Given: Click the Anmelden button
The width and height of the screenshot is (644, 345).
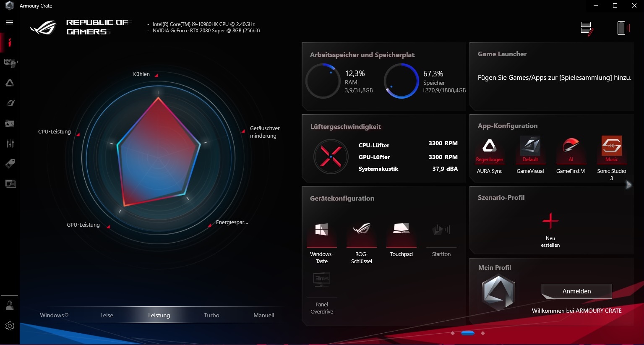Looking at the screenshot, I should 577,291.
